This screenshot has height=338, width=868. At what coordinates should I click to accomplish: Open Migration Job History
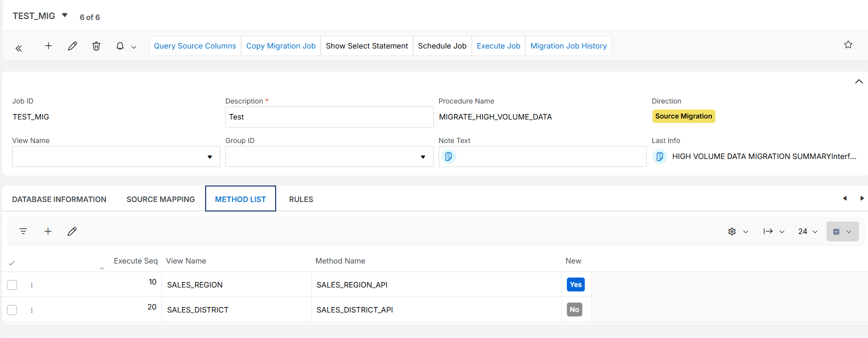tap(568, 46)
